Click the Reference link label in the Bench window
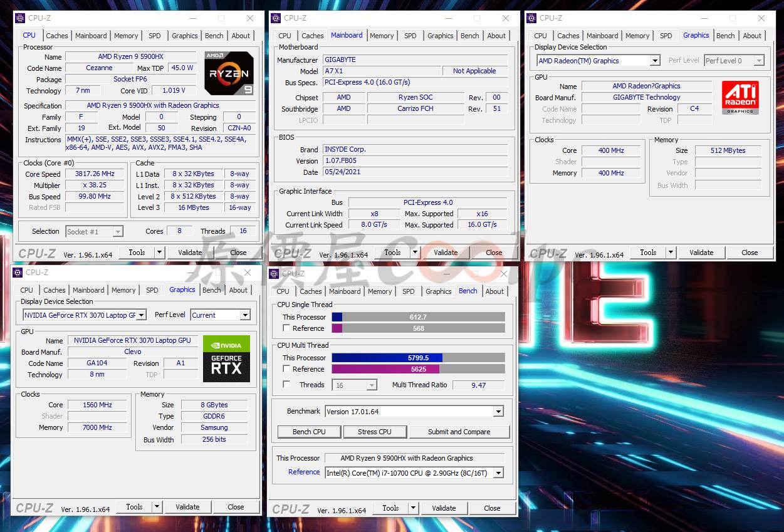 point(304,472)
